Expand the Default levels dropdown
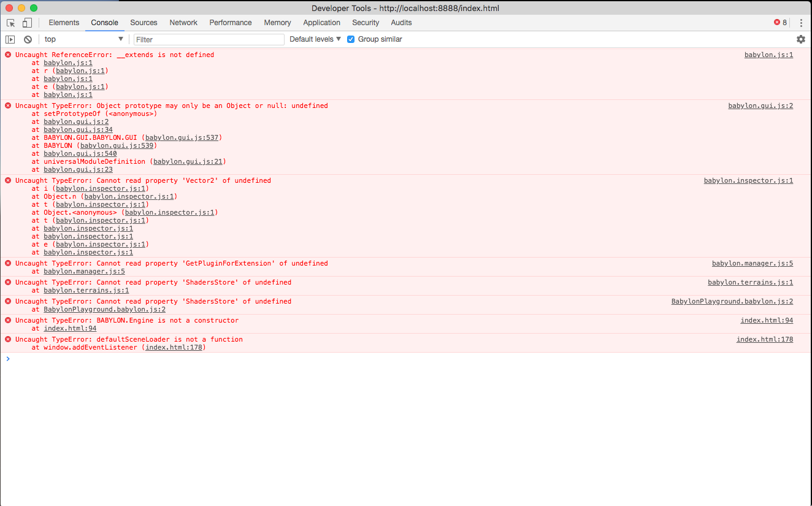This screenshot has width=812, height=506. pyautogui.click(x=315, y=39)
